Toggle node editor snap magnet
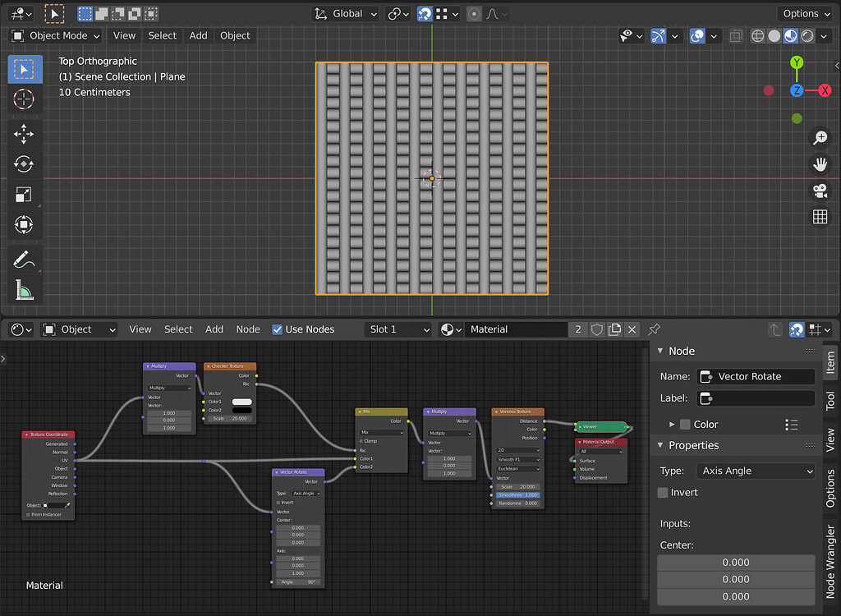This screenshot has height=616, width=841. 797,329
